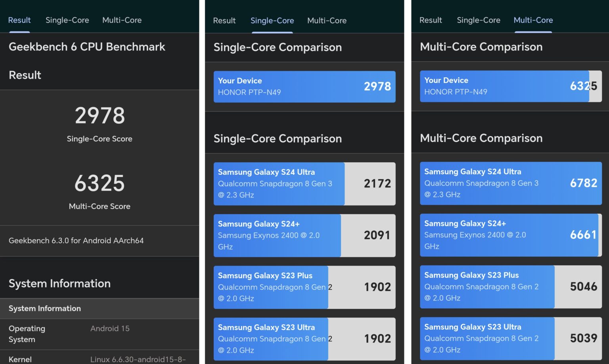Click Single-Core Score label
This screenshot has width=609, height=364.
coord(100,139)
